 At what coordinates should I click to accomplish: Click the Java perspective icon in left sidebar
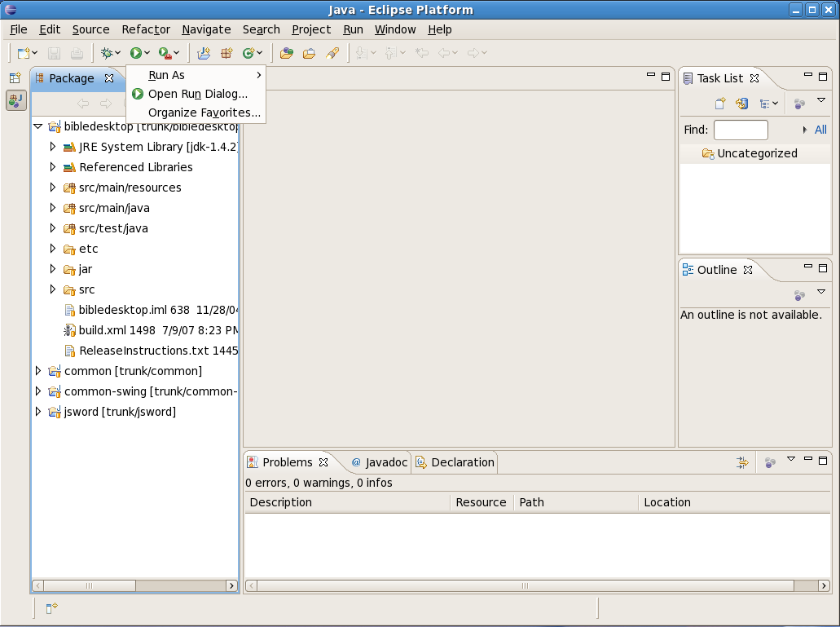coord(15,100)
